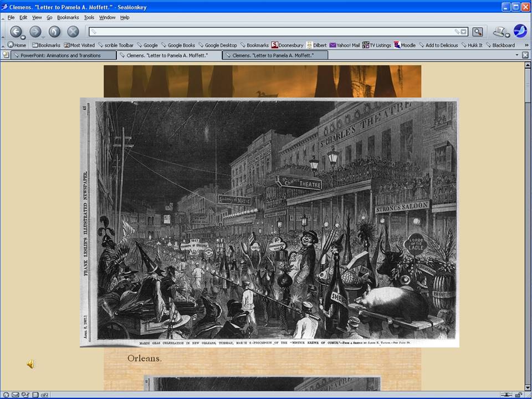Open the Edit menu
The width and height of the screenshot is (532, 399).
coord(23,17)
